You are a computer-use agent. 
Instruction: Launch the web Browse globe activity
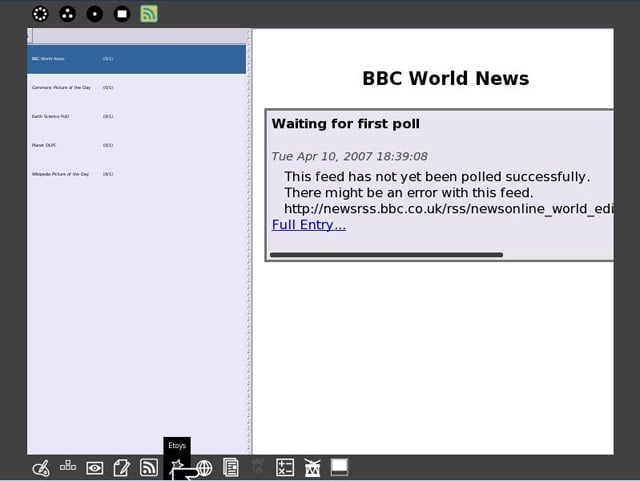tap(204, 468)
